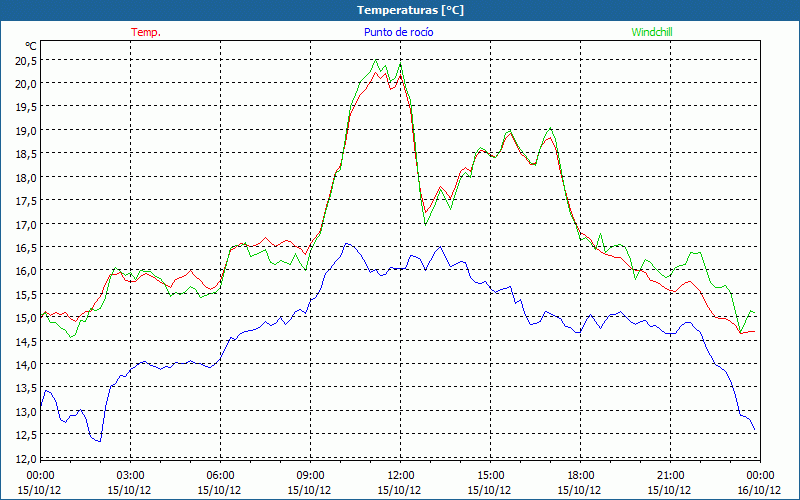Click the blue dew point minimum near 02:00
The width and height of the screenshot is (800, 500).
tap(100, 441)
